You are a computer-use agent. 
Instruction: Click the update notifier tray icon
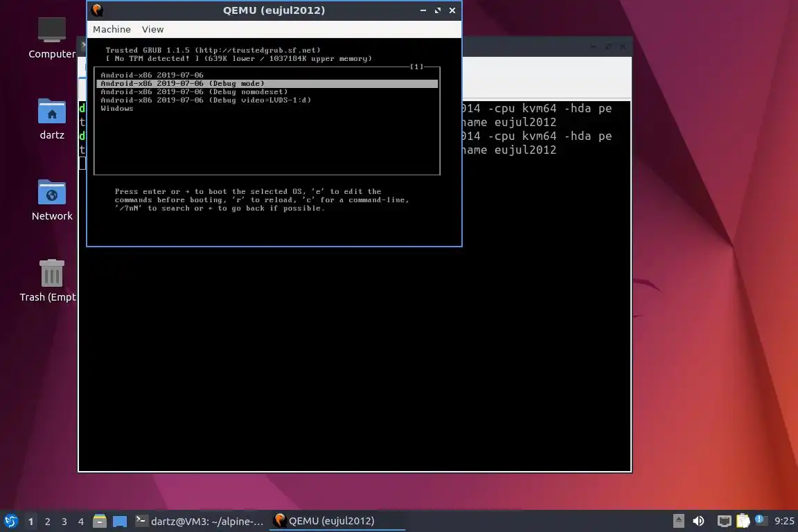click(759, 520)
